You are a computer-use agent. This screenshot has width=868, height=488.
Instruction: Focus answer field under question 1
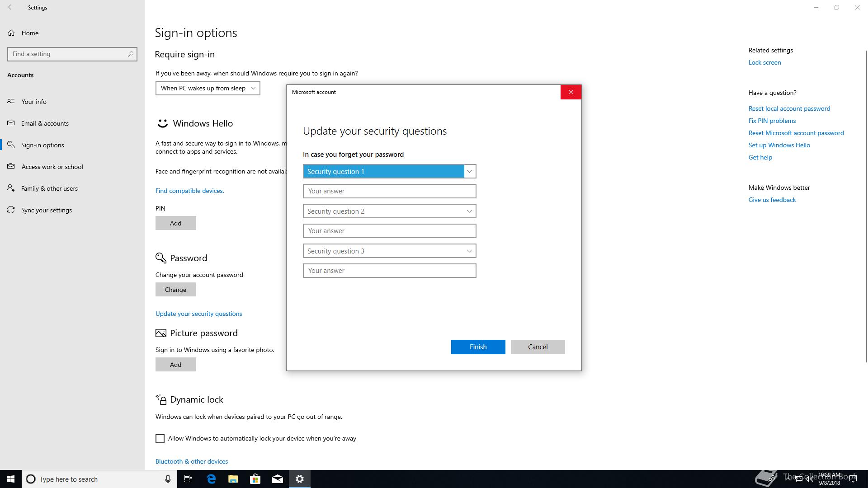coord(390,191)
